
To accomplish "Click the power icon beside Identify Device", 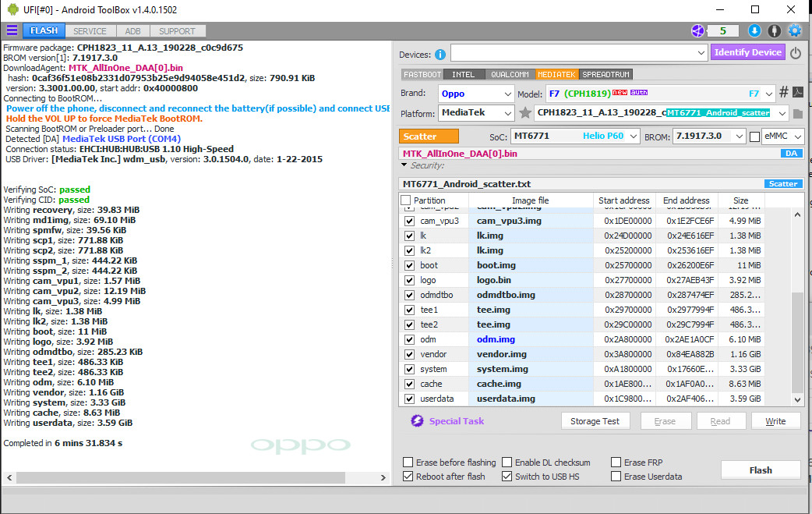I will [x=796, y=53].
